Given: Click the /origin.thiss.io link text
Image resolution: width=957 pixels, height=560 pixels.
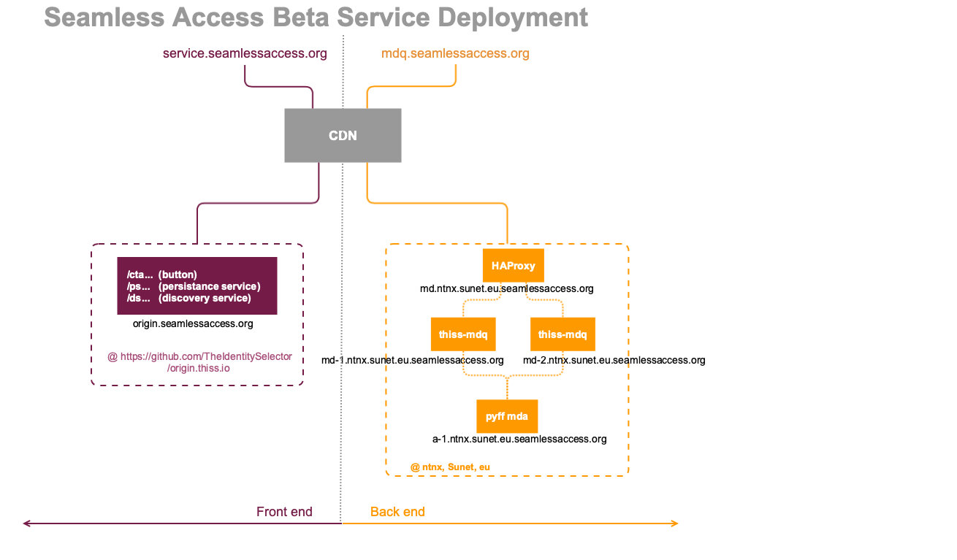Looking at the screenshot, I should pos(199,369).
